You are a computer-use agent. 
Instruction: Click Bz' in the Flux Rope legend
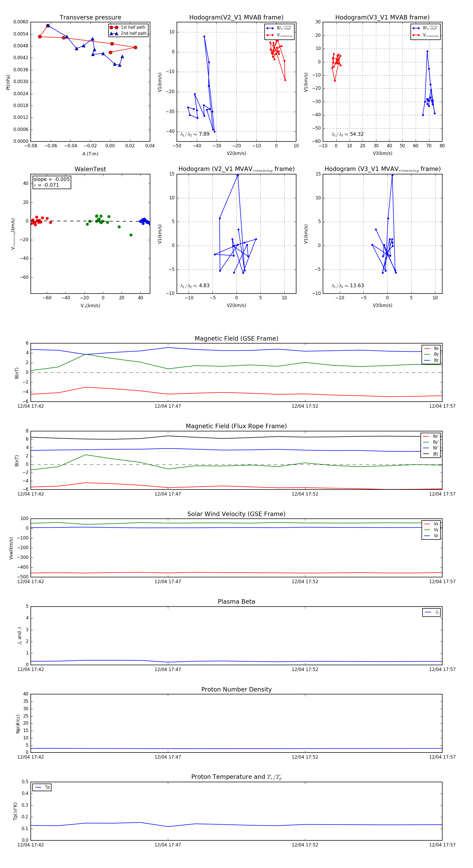pyautogui.click(x=436, y=448)
